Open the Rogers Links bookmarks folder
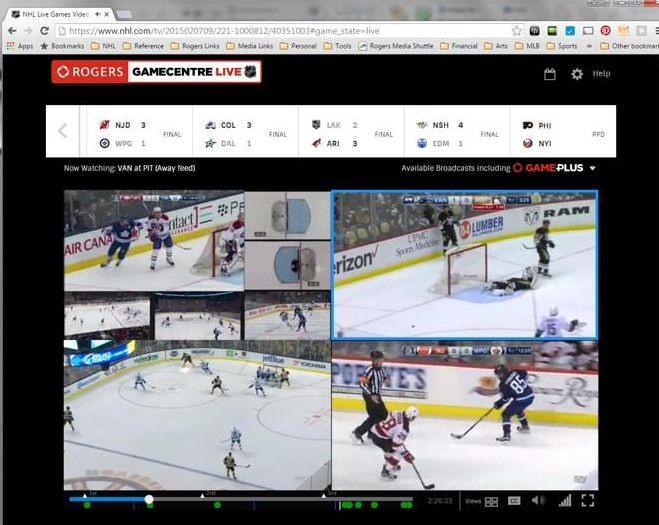The height and width of the screenshot is (525, 659). 195,46
